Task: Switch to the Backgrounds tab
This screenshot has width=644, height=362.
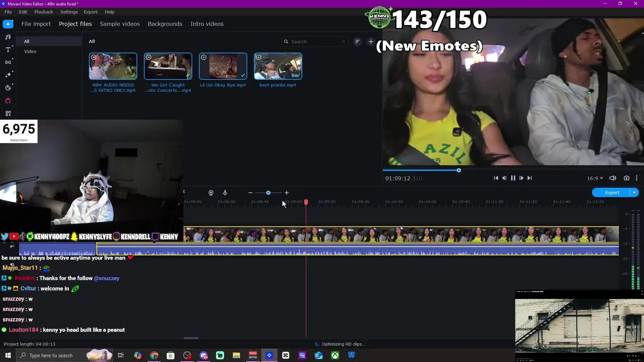Action: pyautogui.click(x=165, y=24)
